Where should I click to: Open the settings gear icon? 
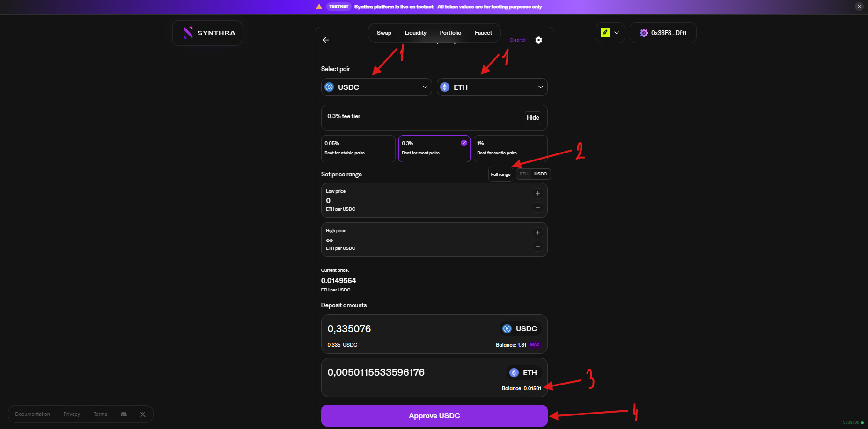[538, 40]
